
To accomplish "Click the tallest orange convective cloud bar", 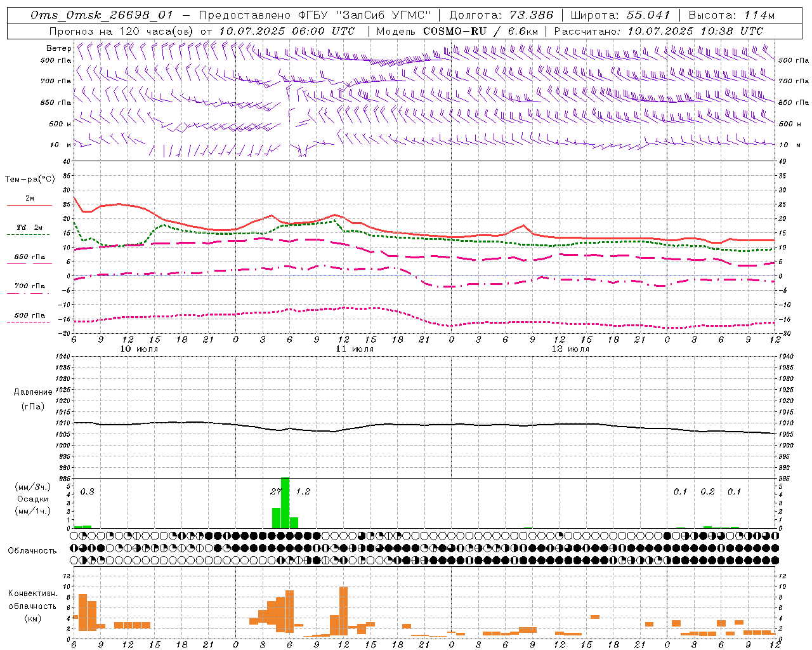I will click(x=343, y=611).
